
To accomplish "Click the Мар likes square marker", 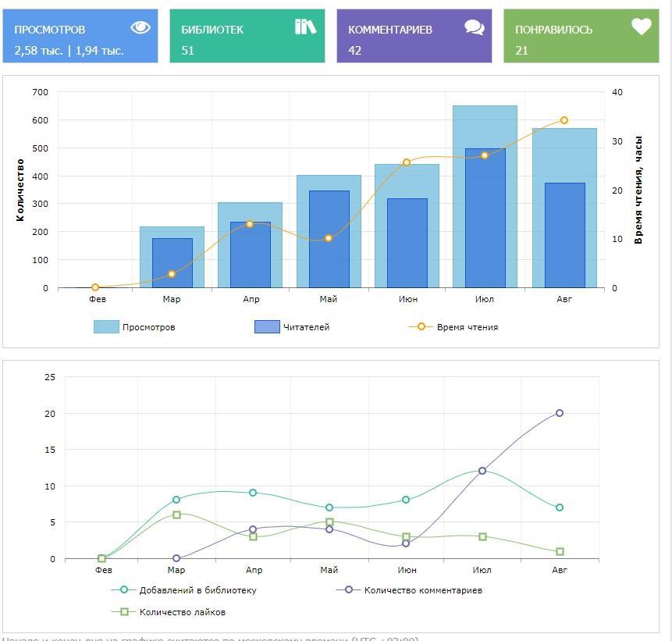I will coord(177,515).
